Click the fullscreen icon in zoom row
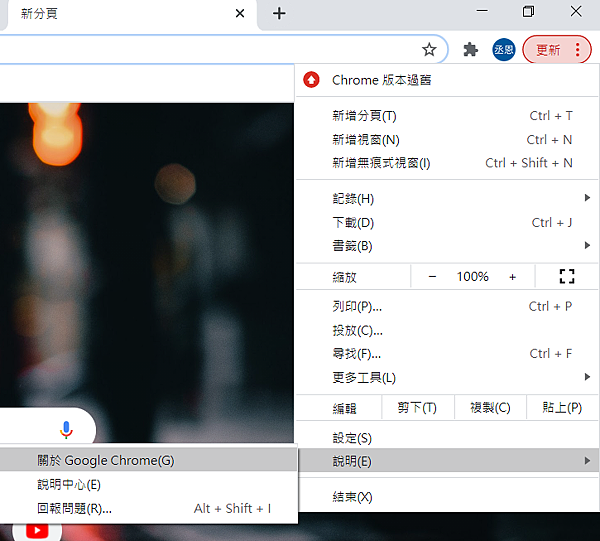600x541 pixels. pos(567,276)
